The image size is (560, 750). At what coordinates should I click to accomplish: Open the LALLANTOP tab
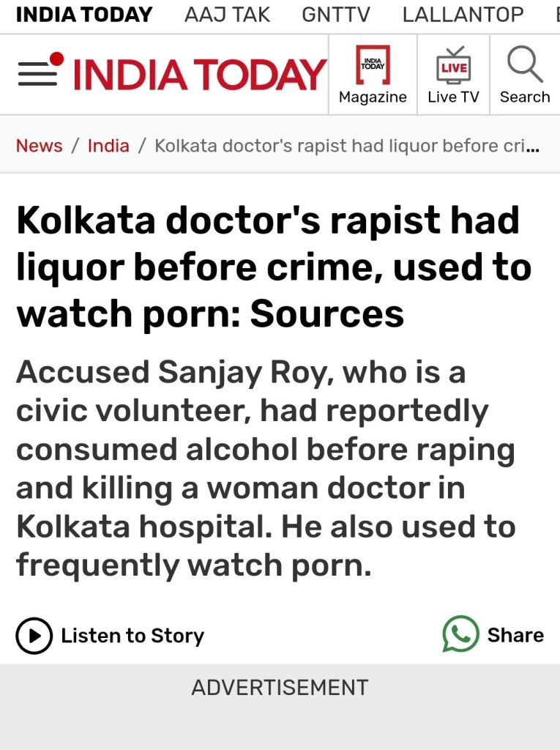[463, 15]
